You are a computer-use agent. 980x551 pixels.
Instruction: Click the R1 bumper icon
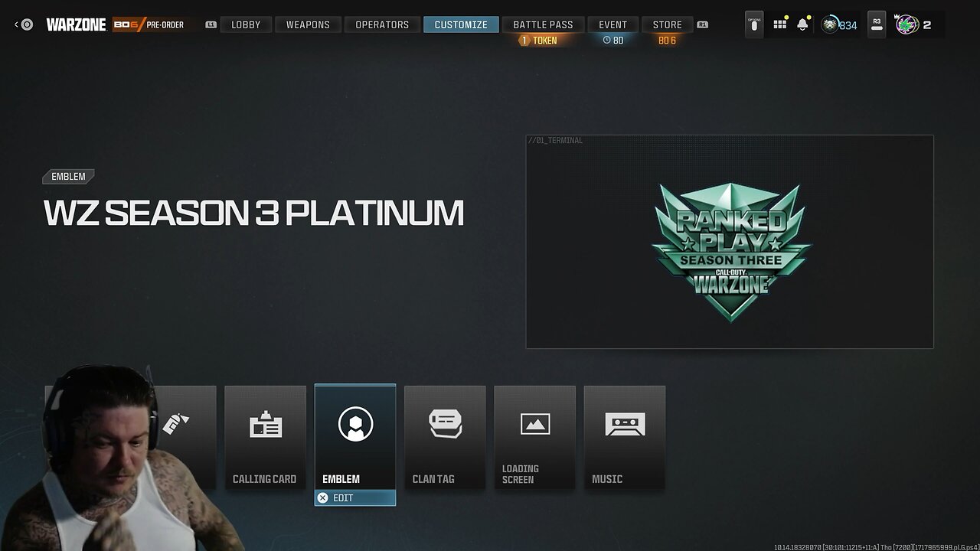pos(702,24)
